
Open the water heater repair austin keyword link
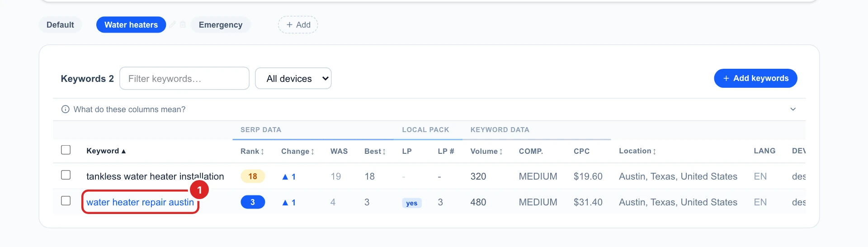(140, 202)
